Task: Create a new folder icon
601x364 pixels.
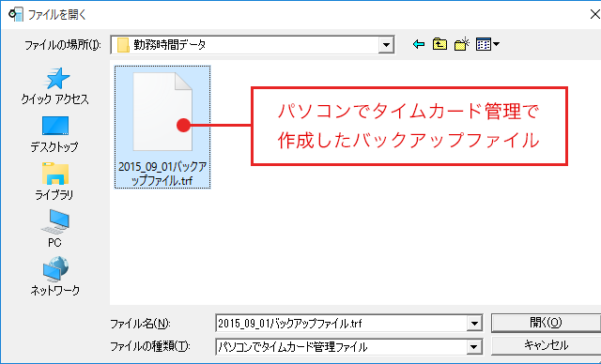Action: [462, 44]
